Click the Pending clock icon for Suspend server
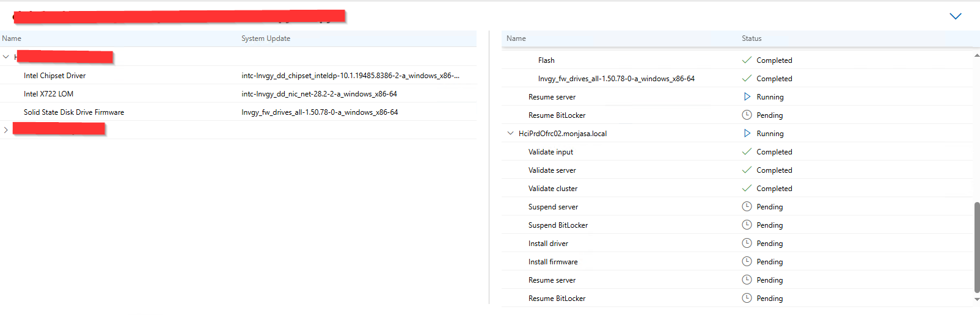The image size is (980, 315). tap(747, 207)
